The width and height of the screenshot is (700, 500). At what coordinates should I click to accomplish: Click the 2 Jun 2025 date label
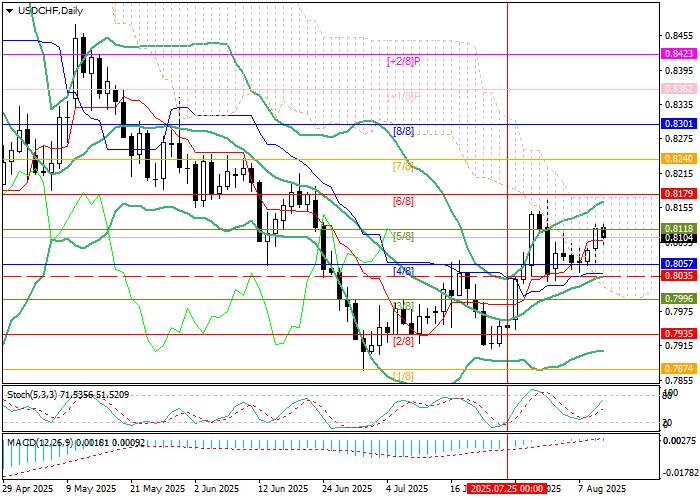point(217,488)
